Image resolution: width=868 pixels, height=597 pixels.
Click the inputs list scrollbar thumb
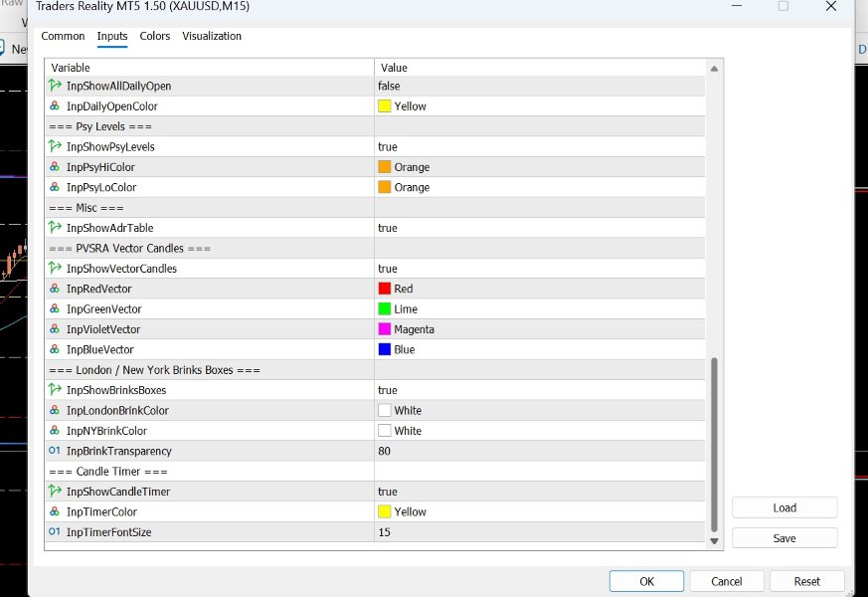(x=714, y=445)
